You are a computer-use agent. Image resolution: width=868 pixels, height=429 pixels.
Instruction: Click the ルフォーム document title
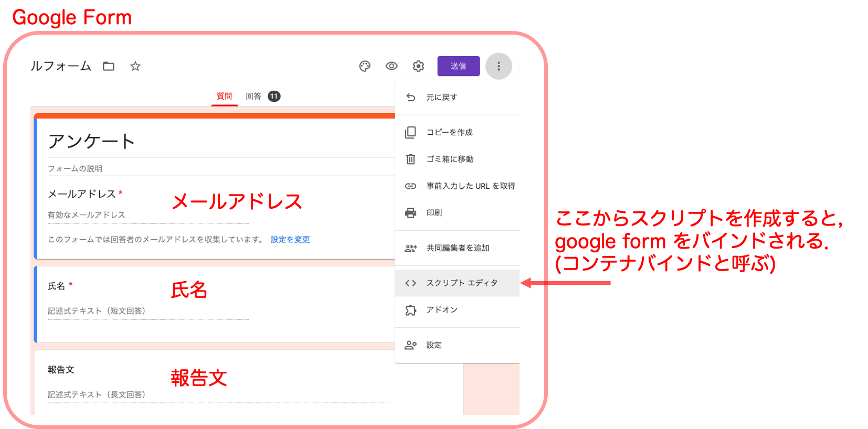[61, 66]
